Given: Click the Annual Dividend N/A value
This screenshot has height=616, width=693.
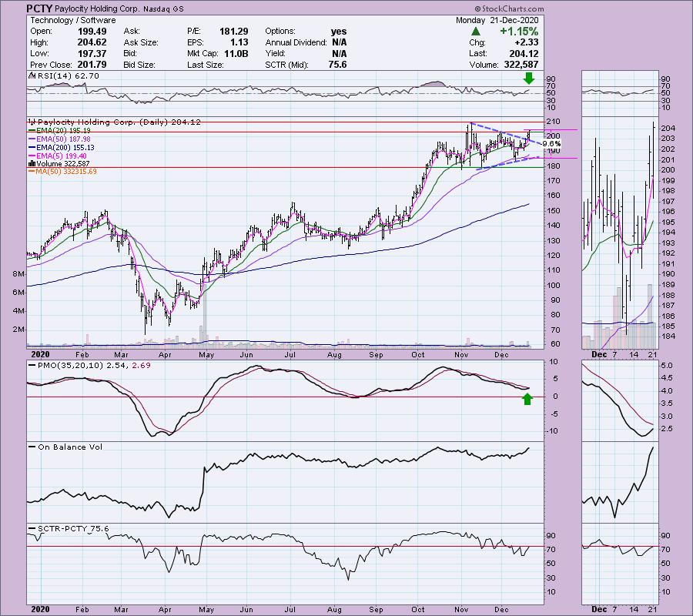Looking at the screenshot, I should pyautogui.click(x=339, y=42).
